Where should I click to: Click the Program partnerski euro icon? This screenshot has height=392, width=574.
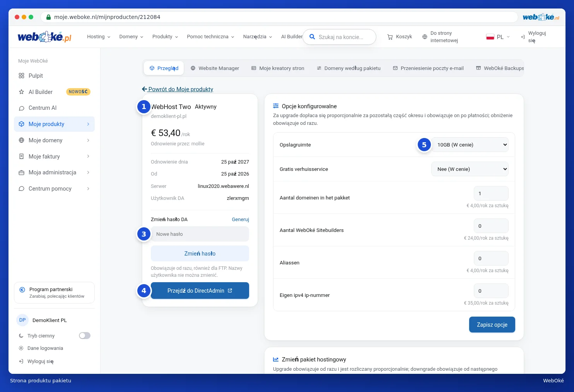tap(22, 290)
